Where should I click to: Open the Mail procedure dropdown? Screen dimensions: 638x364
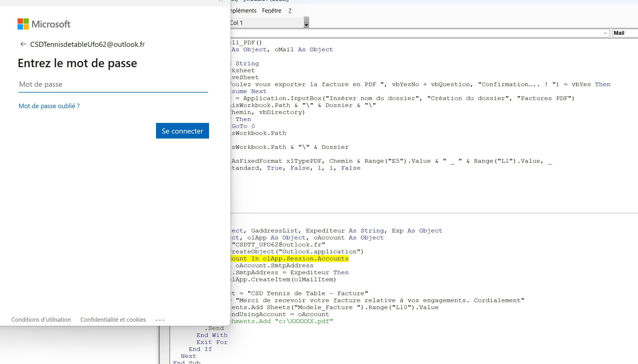[625, 33]
